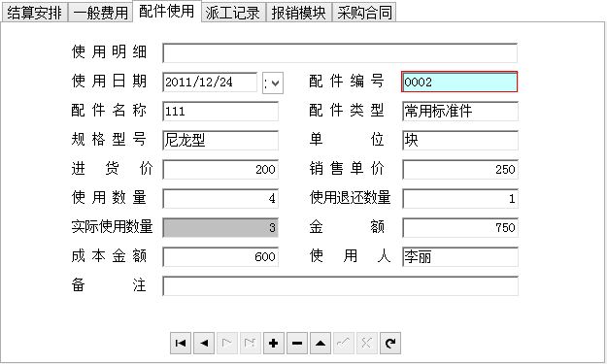
Task: Click the 进货价 field showing 200
Action: (220, 170)
